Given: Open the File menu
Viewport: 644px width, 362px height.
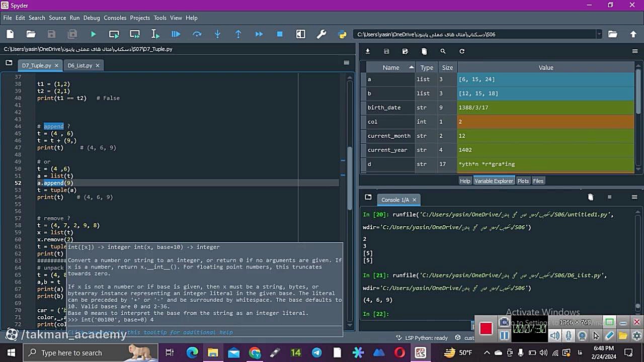Looking at the screenshot, I should point(8,18).
